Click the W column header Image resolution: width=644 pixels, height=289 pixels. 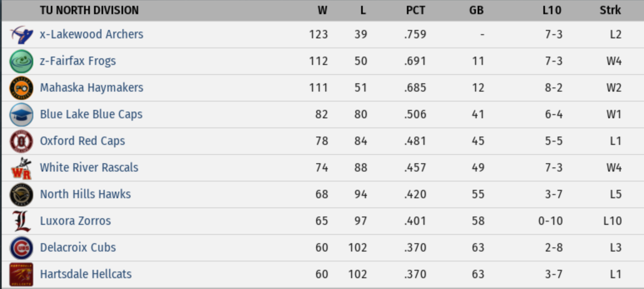(322, 10)
